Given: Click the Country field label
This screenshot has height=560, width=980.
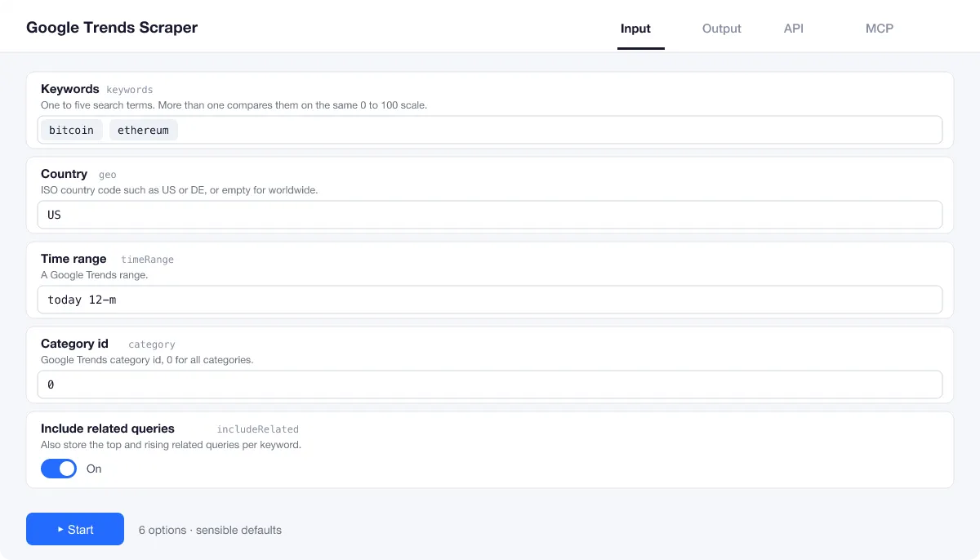Looking at the screenshot, I should click(64, 174).
